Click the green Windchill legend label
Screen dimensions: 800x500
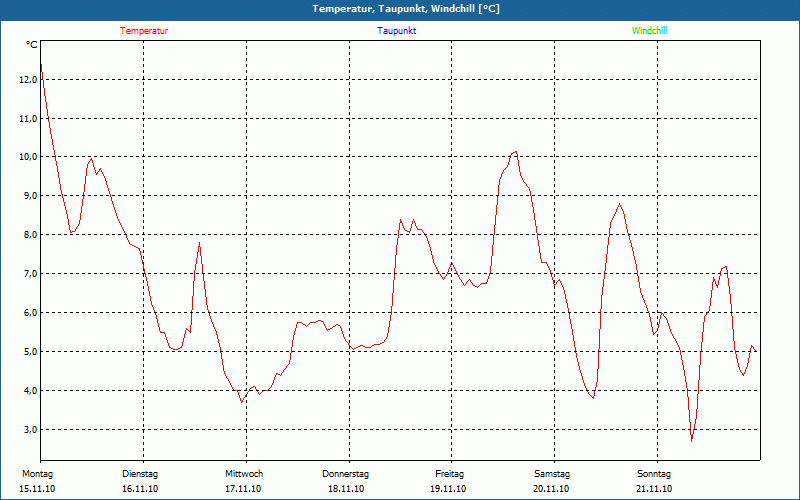click(649, 31)
